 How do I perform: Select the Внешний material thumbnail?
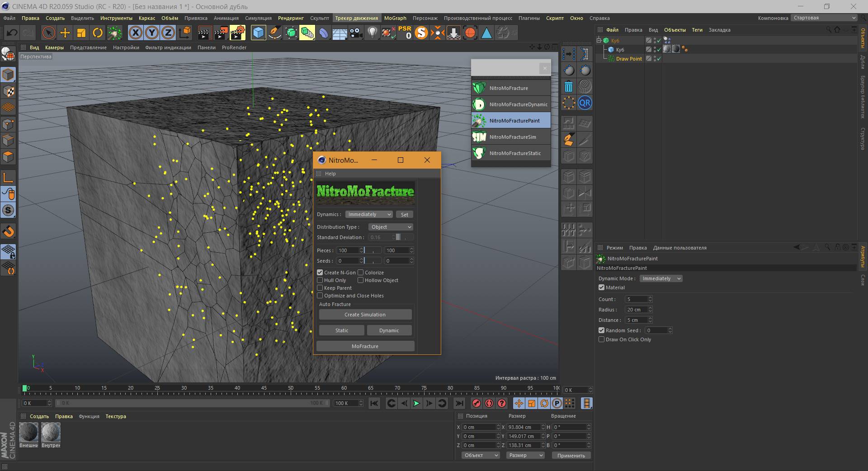coord(29,433)
